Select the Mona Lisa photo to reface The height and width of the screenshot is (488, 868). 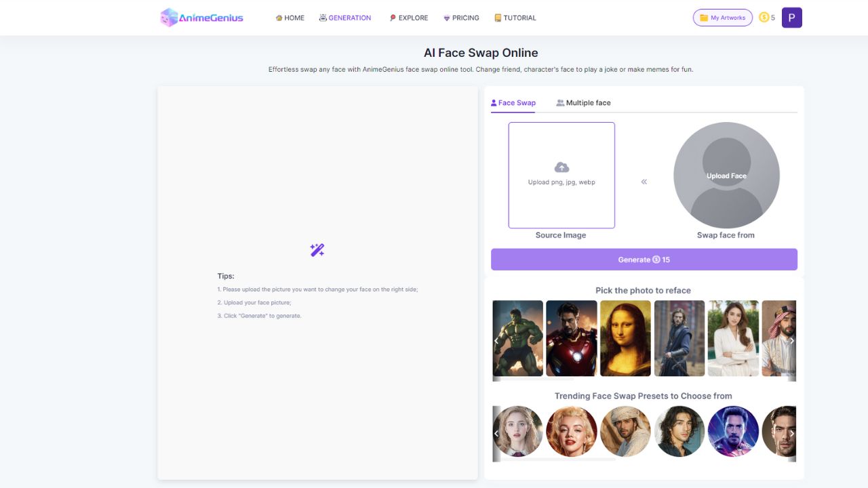[625, 338]
